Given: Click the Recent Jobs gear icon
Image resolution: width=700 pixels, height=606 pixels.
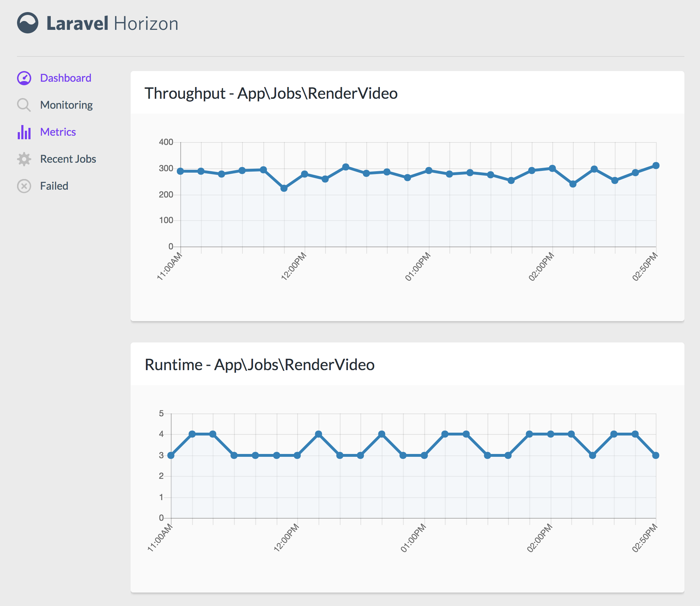Looking at the screenshot, I should [24, 159].
